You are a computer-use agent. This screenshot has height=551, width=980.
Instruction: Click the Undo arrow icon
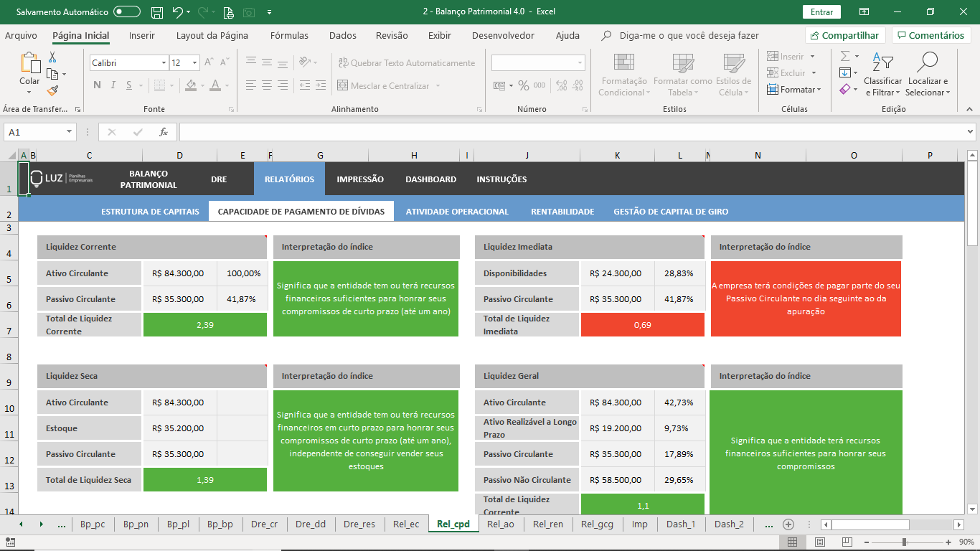[x=177, y=11]
